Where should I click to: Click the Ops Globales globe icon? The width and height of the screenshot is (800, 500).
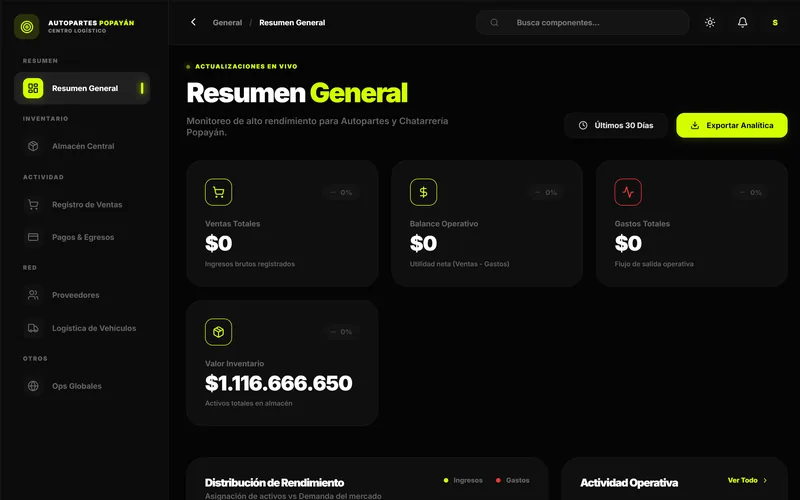click(x=33, y=386)
